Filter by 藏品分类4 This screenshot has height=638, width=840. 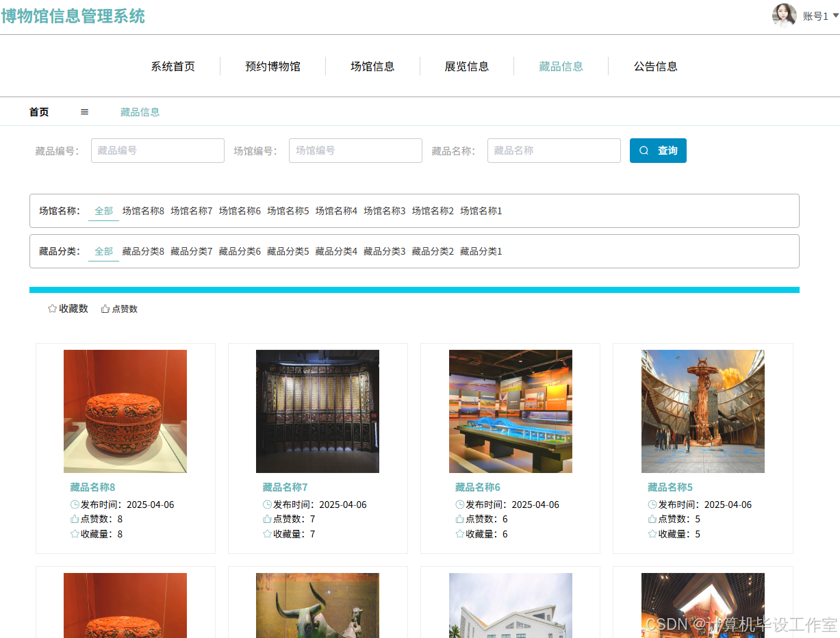[336, 251]
